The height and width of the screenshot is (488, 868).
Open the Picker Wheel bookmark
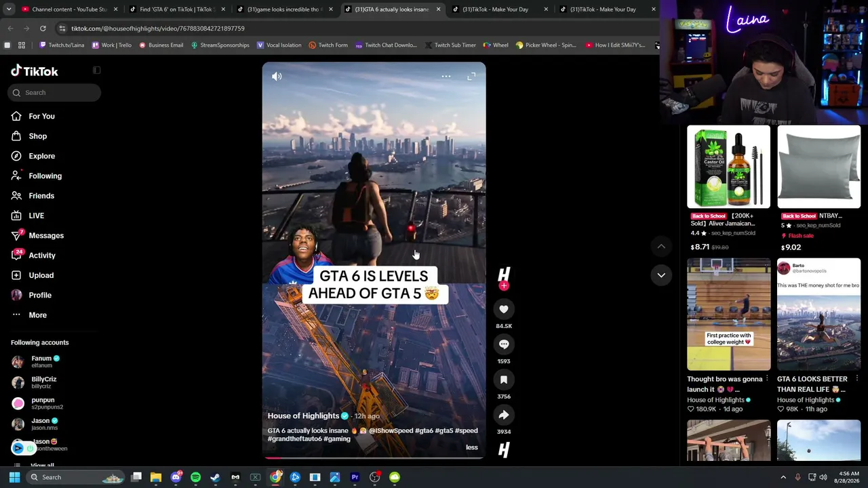pyautogui.click(x=546, y=45)
